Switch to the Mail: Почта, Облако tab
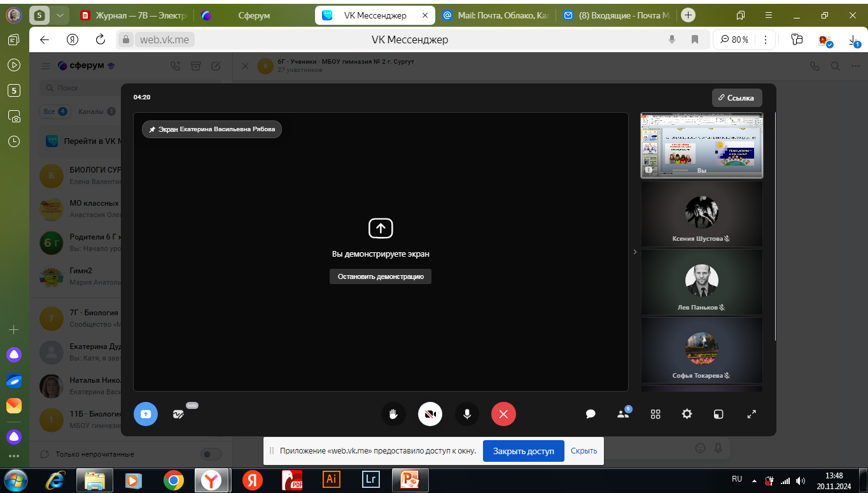The height and width of the screenshot is (493, 868). coord(494,15)
